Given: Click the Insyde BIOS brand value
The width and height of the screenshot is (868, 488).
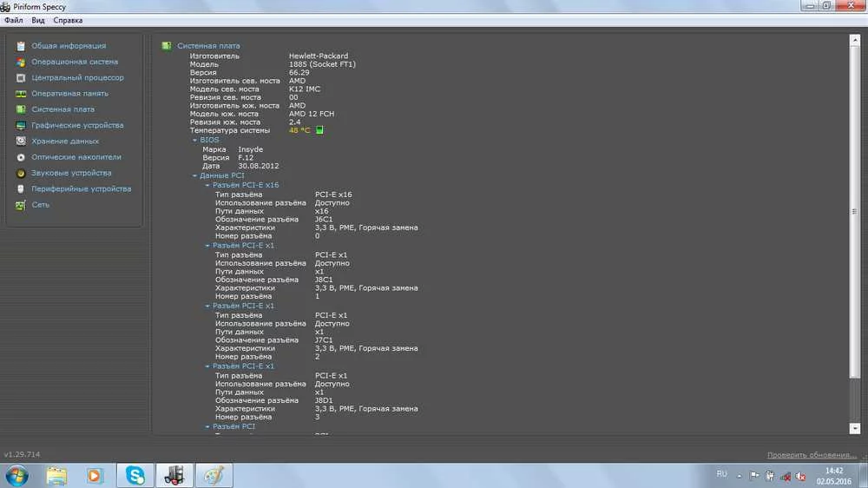Looking at the screenshot, I should click(x=250, y=149).
